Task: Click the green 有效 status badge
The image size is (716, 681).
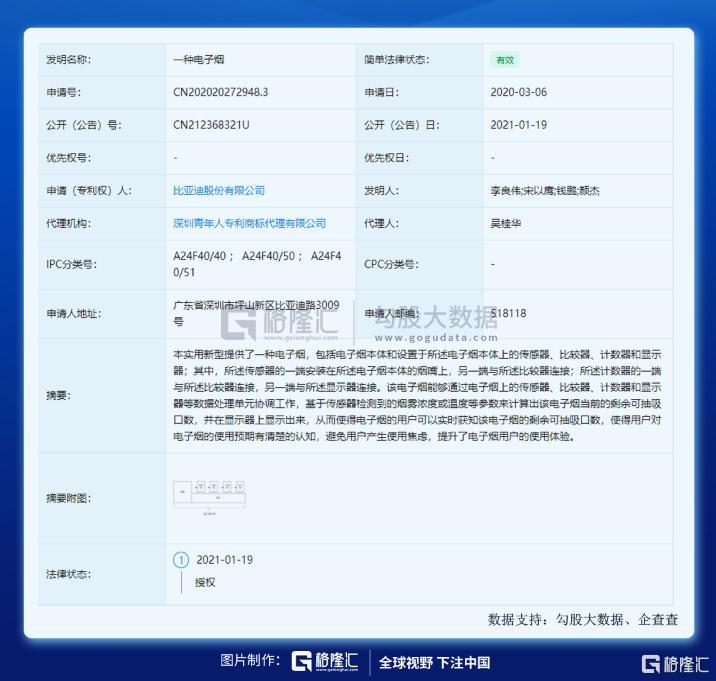Action: point(505,60)
